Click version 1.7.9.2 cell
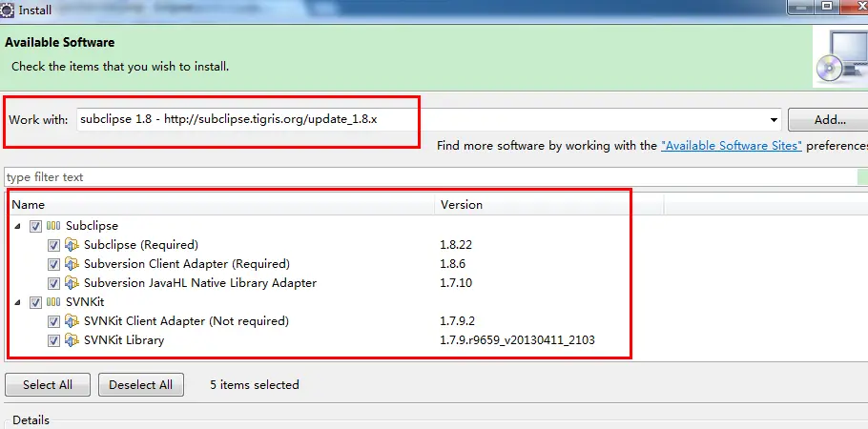 pyautogui.click(x=457, y=321)
